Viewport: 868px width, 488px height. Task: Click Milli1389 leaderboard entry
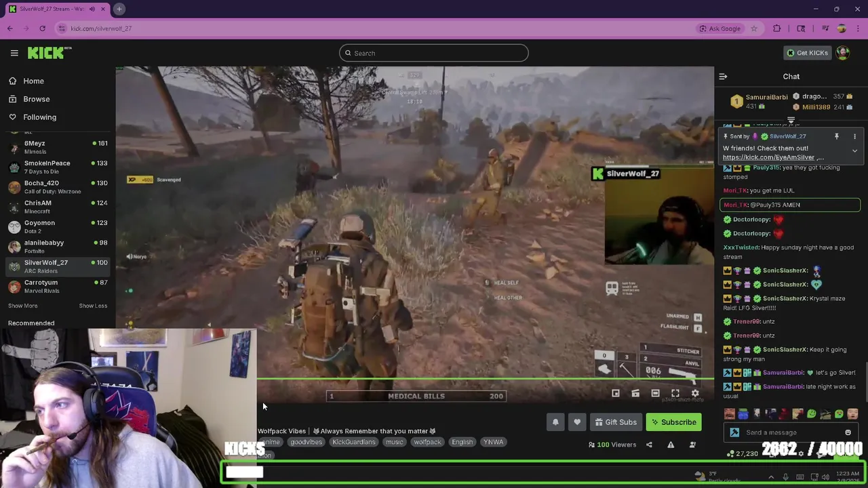point(816,107)
